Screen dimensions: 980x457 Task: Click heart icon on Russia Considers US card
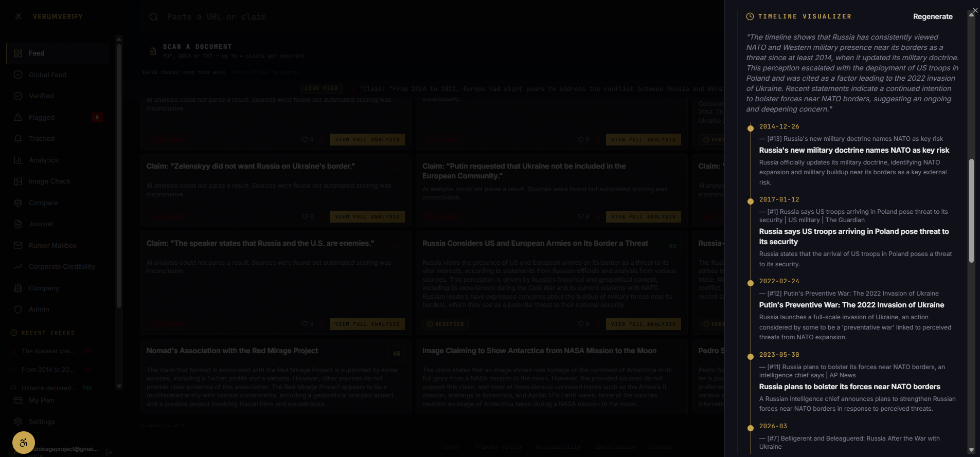pos(581,324)
